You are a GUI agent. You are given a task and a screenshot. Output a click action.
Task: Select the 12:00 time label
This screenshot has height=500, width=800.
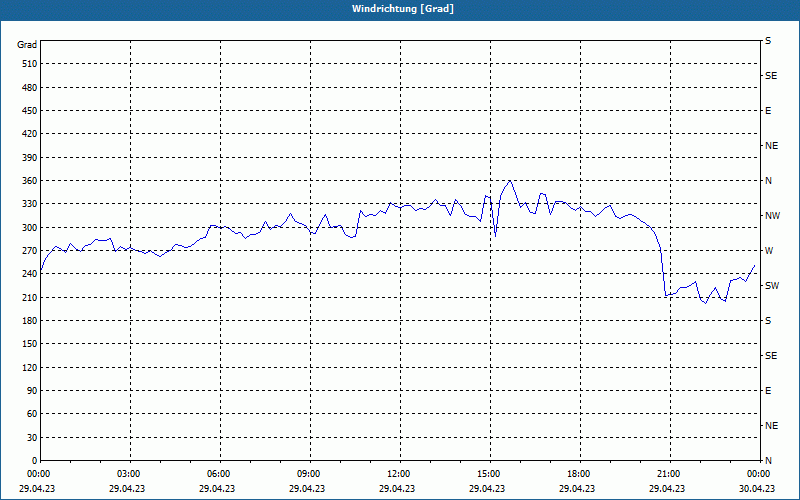tap(397, 474)
